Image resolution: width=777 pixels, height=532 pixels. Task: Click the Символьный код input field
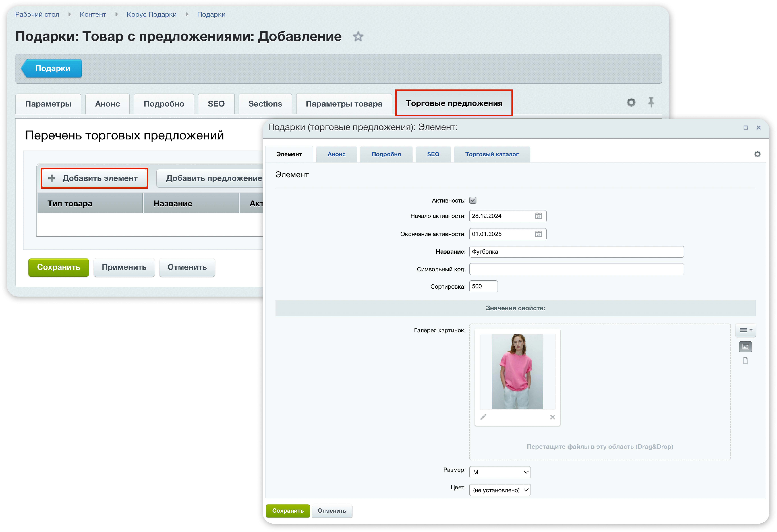pos(576,269)
